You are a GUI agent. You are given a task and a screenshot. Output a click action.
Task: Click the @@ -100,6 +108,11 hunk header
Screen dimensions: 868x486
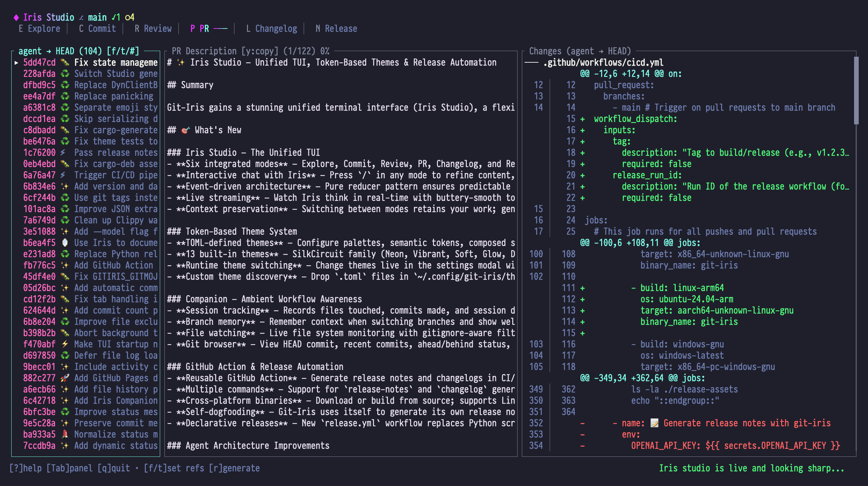640,243
